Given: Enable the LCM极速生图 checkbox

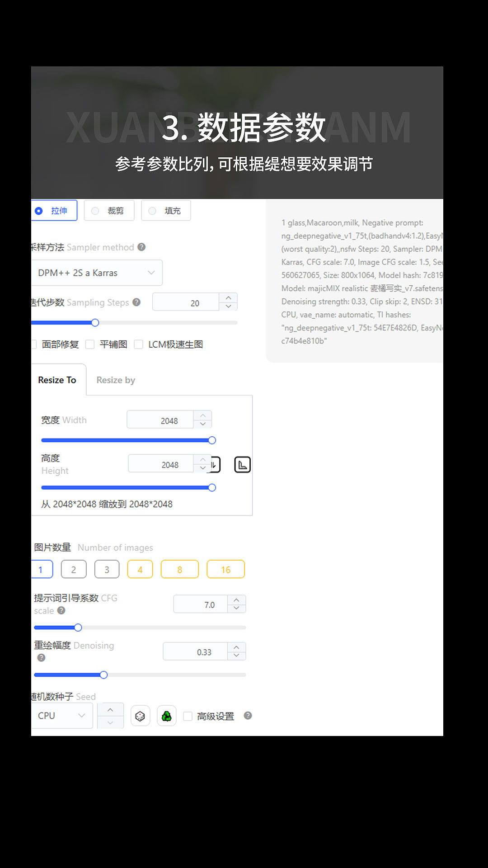Looking at the screenshot, I should [x=139, y=344].
